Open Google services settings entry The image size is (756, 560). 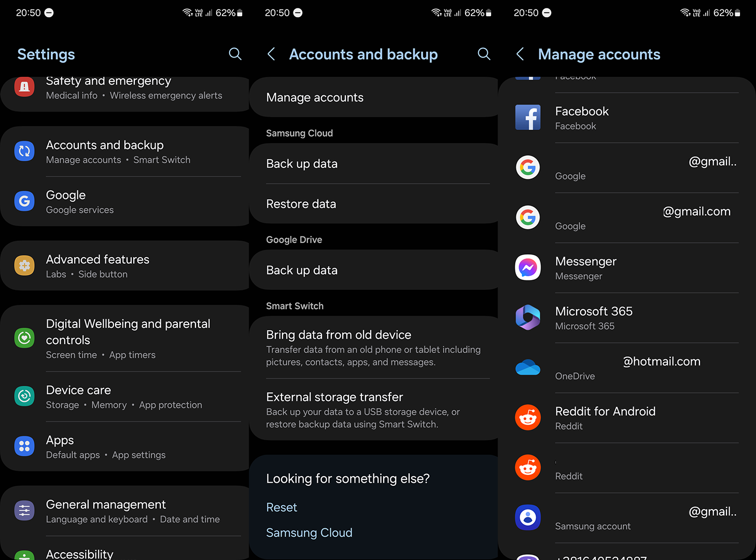(x=124, y=201)
